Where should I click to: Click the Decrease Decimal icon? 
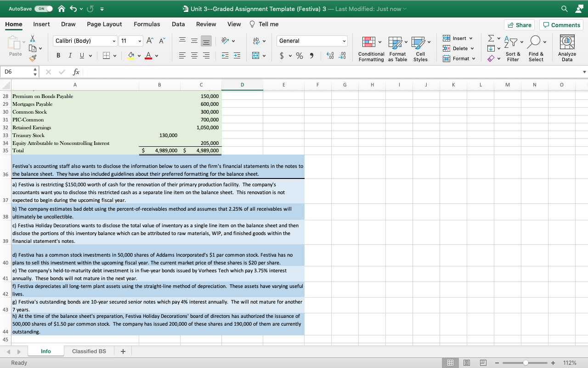pyautogui.click(x=342, y=56)
